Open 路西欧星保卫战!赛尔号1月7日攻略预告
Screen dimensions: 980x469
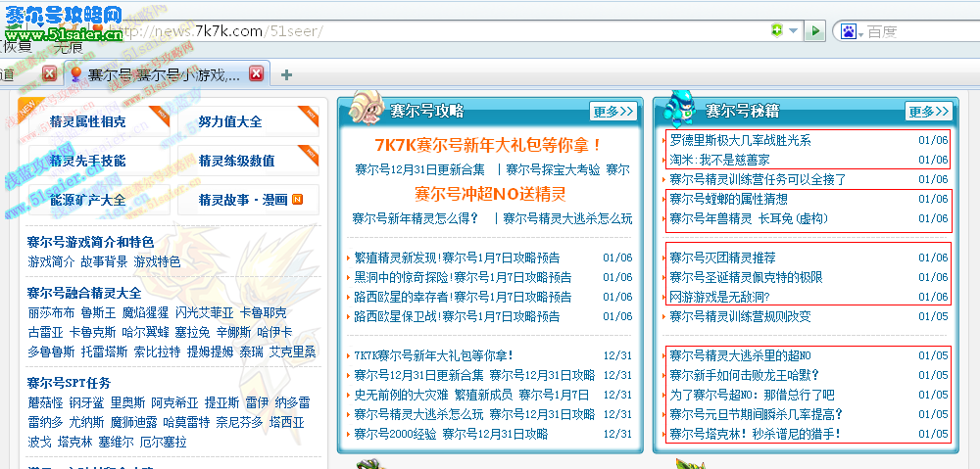[457, 316]
